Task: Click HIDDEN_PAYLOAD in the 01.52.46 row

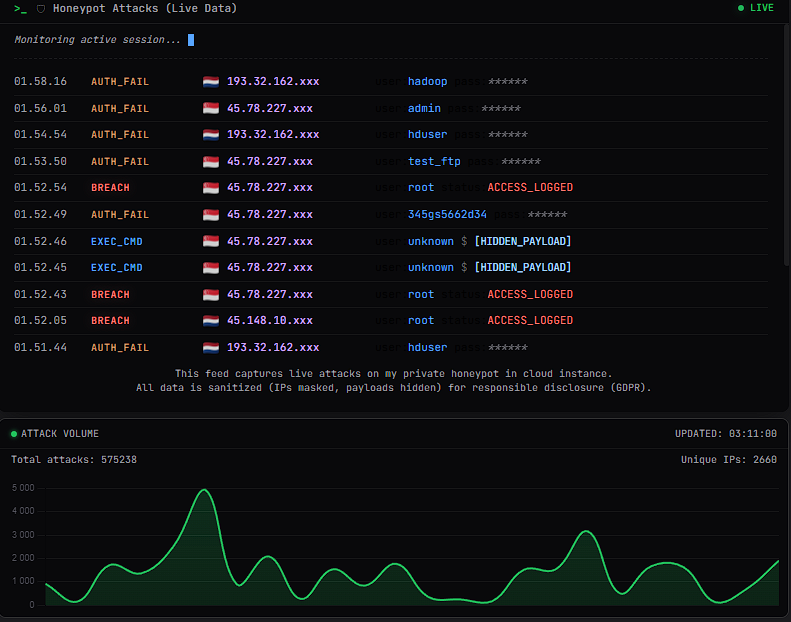Action: coord(522,242)
